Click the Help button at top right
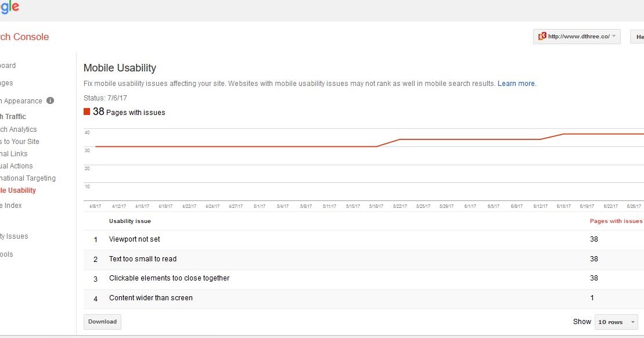644x338 pixels. [639, 36]
